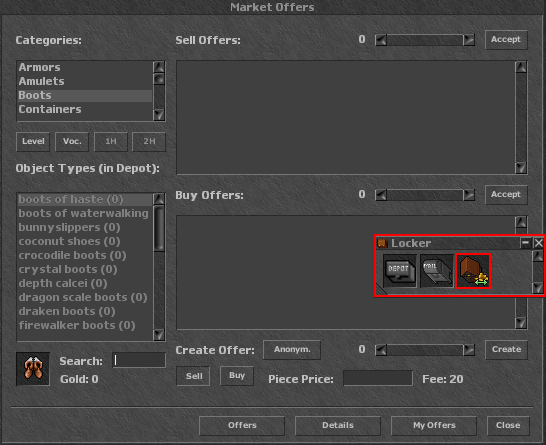Open the Market chest icon in Locker
The width and height of the screenshot is (546, 445).
(x=473, y=271)
